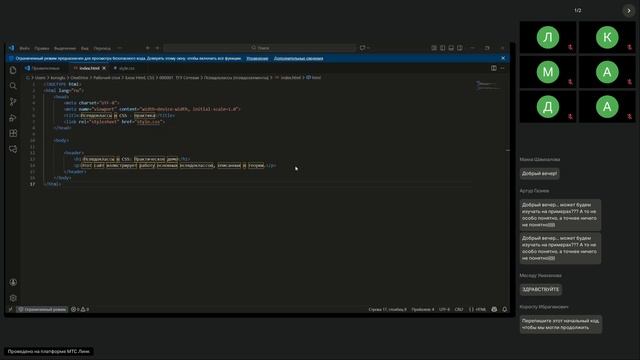
Task: Dismiss the restricted mode banner
Action: click(503, 58)
